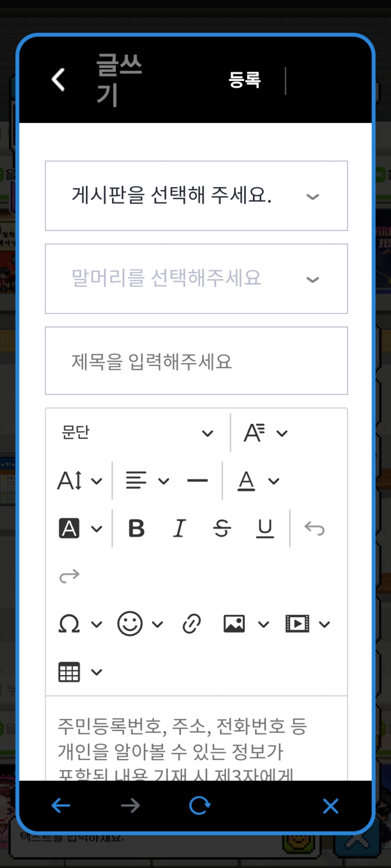391x868 pixels.
Task: Open the 말머리를 선택해주세요 dropdown
Action: click(196, 278)
